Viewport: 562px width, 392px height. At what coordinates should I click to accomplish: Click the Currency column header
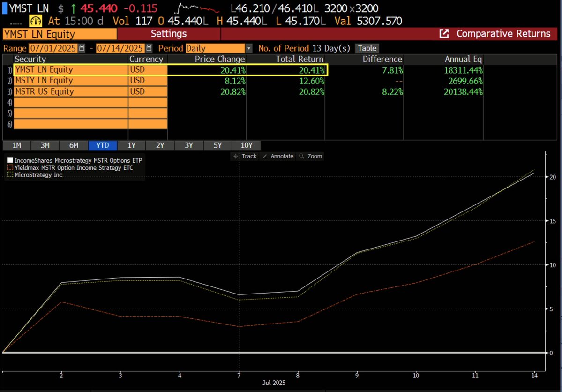[x=146, y=59]
